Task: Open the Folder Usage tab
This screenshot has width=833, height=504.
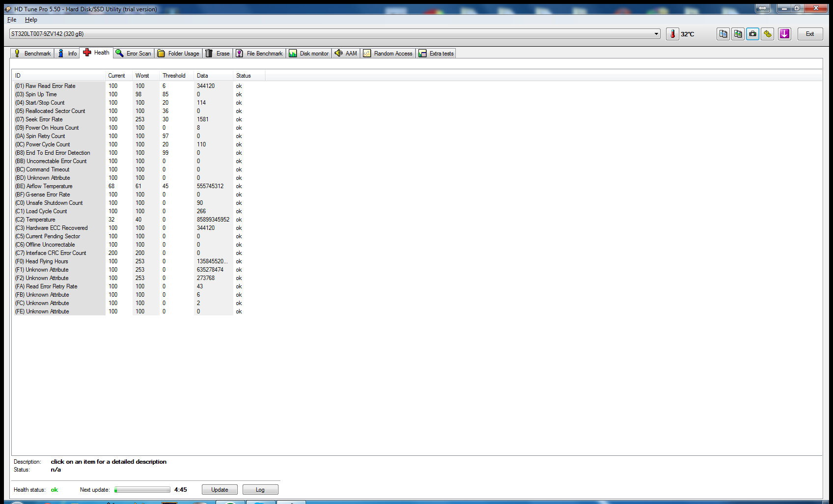Action: click(178, 54)
